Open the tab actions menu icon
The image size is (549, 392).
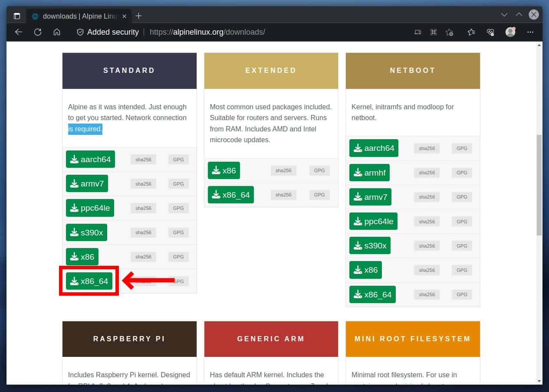click(x=17, y=16)
